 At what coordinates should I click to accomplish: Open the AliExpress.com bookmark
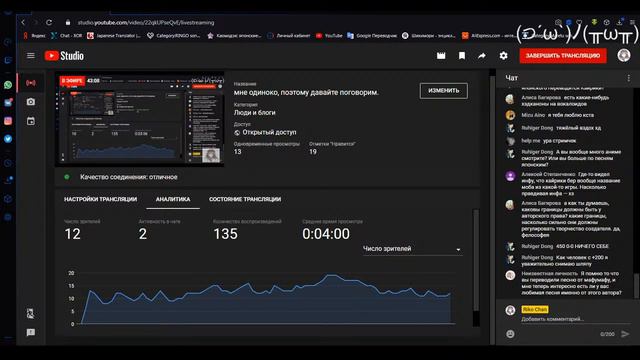[488, 36]
